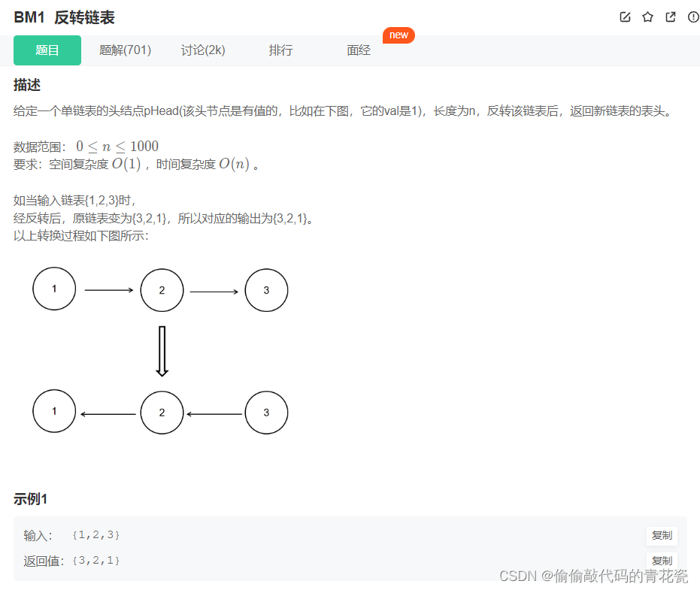Click the active 题目 tab

pyautogui.click(x=47, y=50)
